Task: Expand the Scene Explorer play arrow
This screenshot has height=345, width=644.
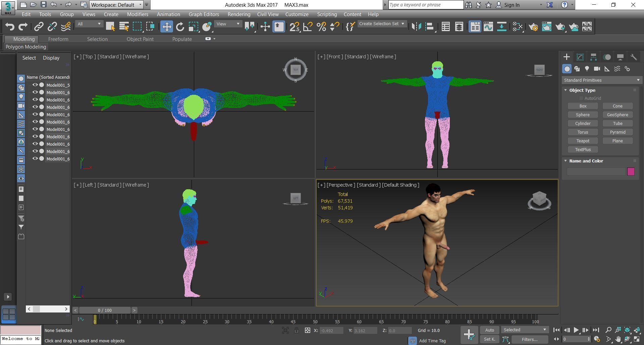Action: [8, 297]
